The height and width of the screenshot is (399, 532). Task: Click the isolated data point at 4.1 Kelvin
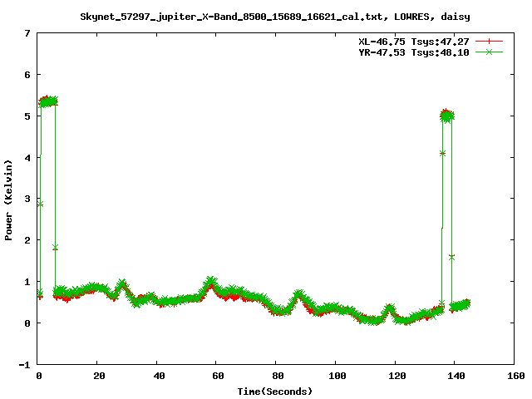point(442,153)
